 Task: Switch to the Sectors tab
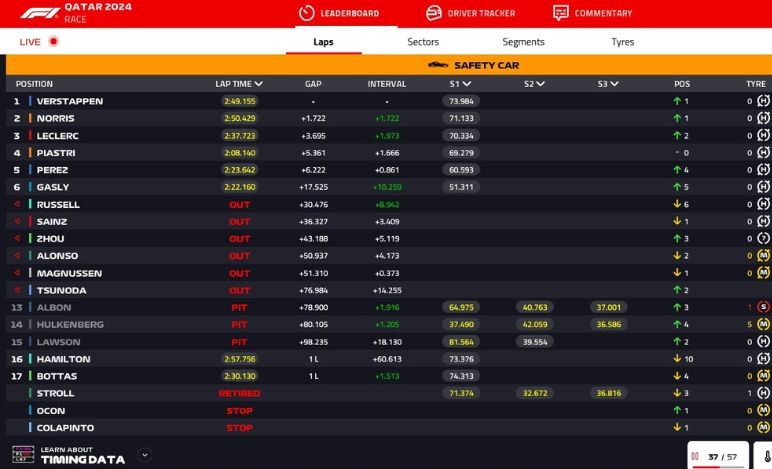423,42
